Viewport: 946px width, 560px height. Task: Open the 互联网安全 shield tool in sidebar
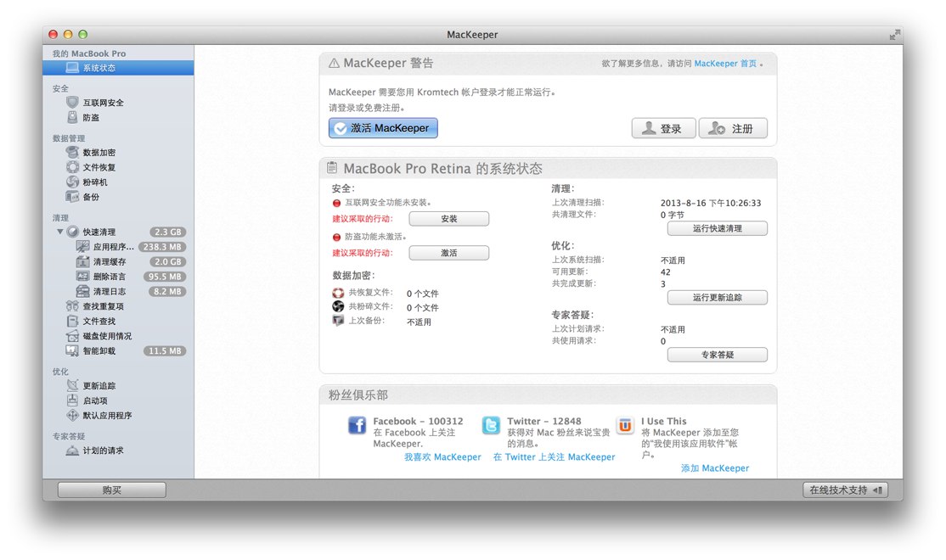coord(102,102)
